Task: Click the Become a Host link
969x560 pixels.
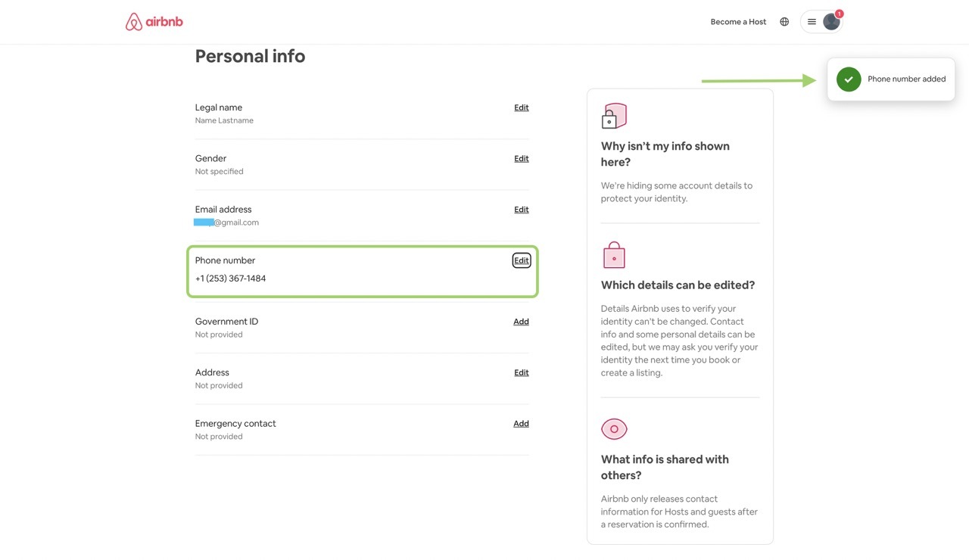Action: click(738, 22)
